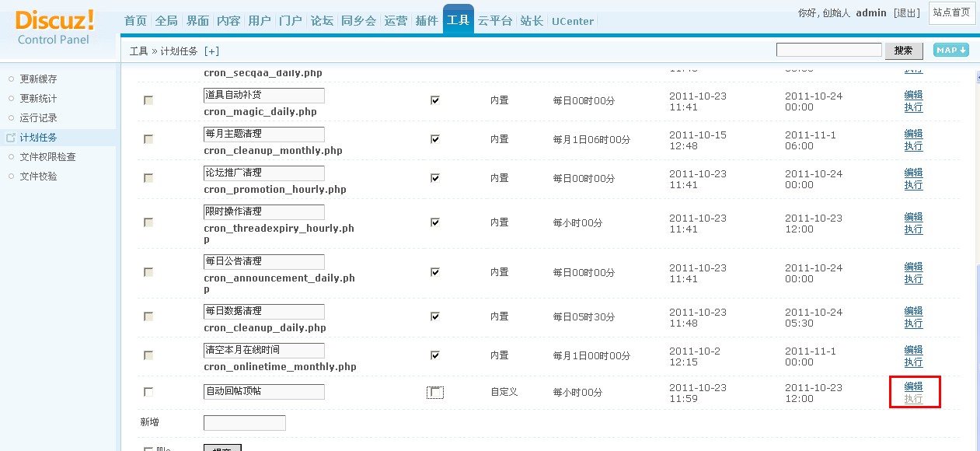980x451 pixels.
Task: Switch to the 云平台 tab
Action: click(x=495, y=21)
